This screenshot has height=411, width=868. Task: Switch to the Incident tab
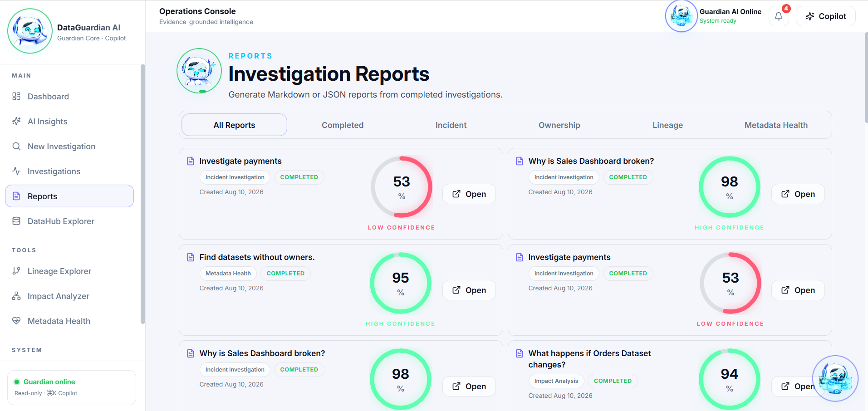451,125
